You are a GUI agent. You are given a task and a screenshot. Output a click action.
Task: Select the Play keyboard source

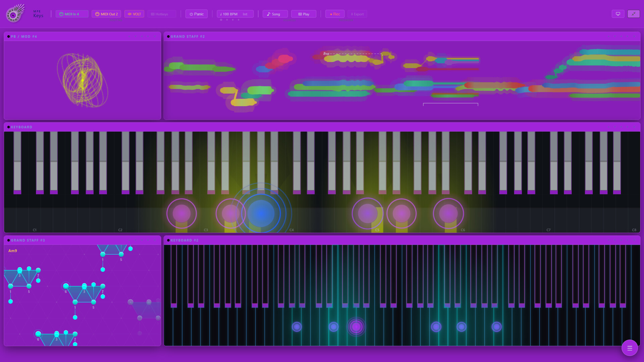coord(304,14)
